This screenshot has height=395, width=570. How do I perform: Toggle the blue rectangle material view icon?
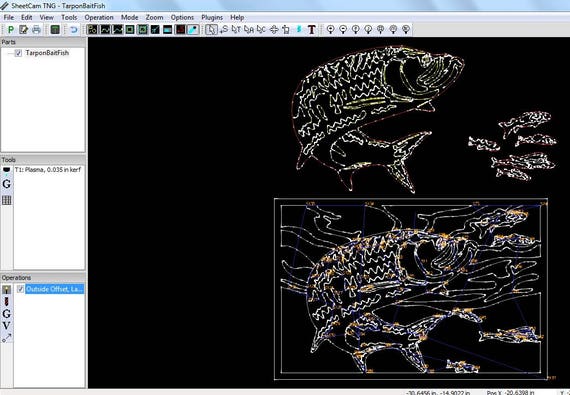point(168,29)
